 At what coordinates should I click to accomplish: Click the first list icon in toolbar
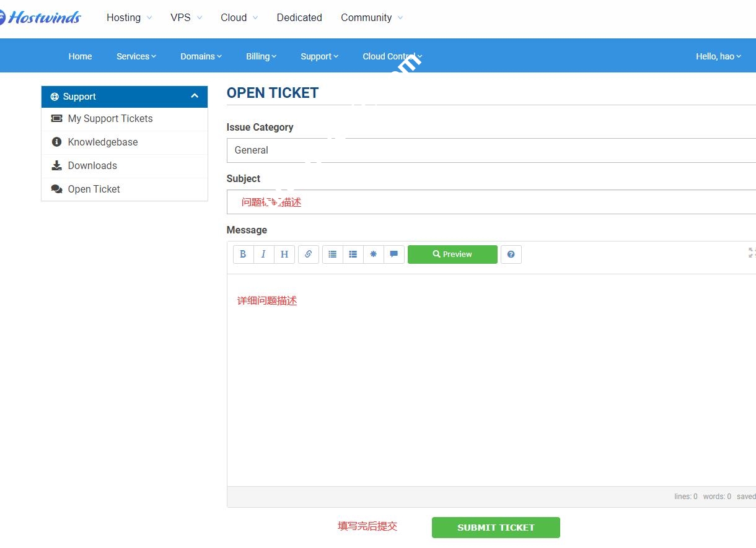332,254
